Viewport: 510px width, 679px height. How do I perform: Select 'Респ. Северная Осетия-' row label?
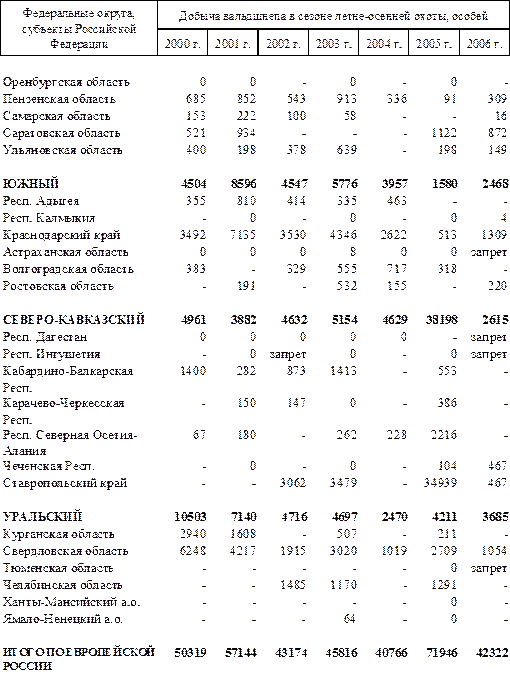(x=70, y=435)
